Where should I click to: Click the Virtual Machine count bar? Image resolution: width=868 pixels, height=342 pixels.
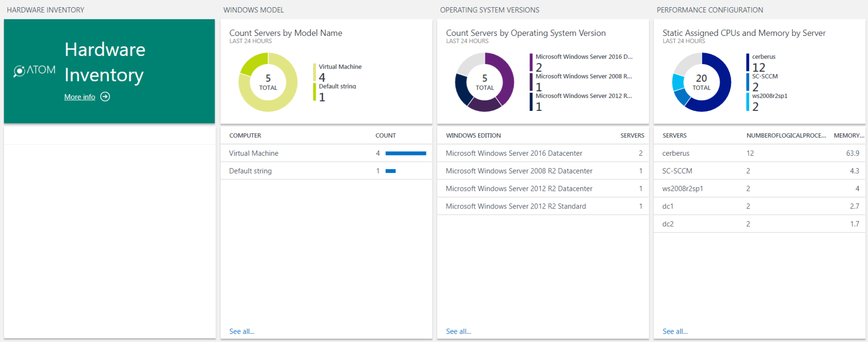pos(406,154)
